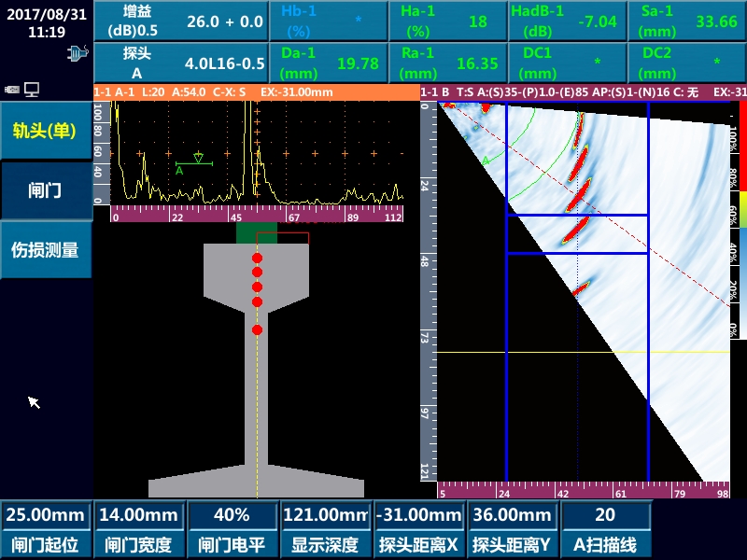The width and height of the screenshot is (747, 560).
Task: Click the green probe block above the rail head
Action: click(256, 232)
